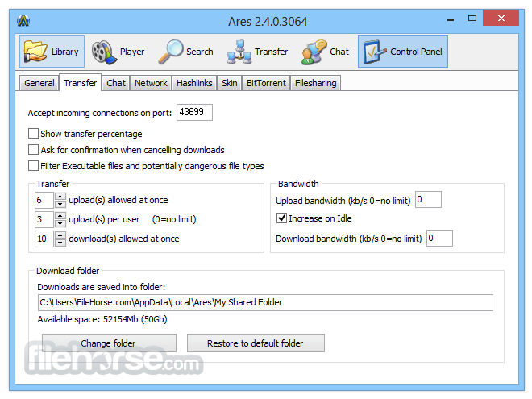Image resolution: width=532 pixels, height=399 pixels.
Task: Decrease uploads allowed at once
Action: [60, 204]
